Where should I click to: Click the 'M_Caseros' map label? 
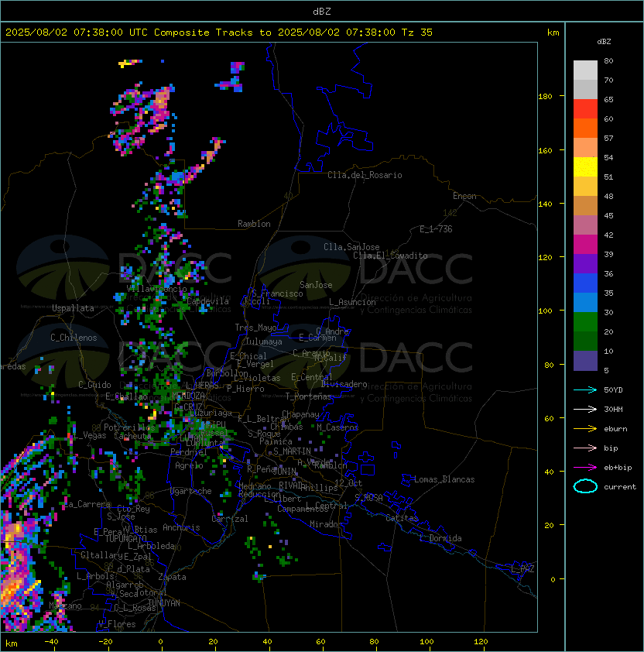(x=337, y=427)
